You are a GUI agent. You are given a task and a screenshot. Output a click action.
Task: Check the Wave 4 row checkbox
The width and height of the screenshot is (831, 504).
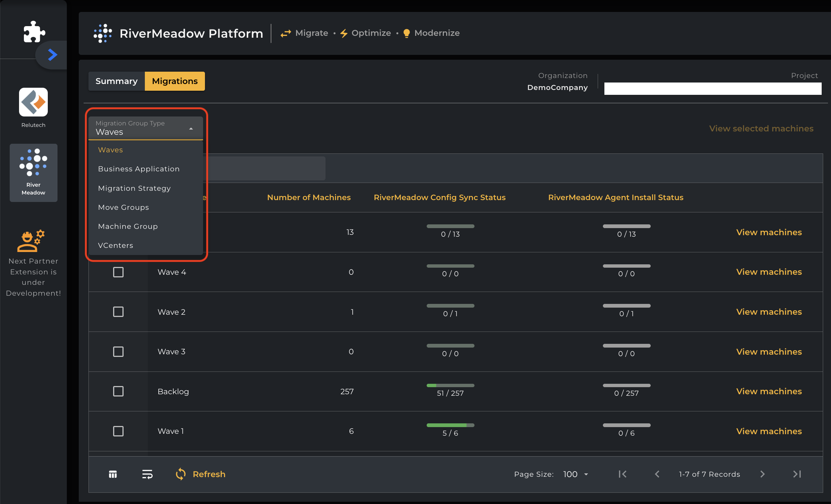point(118,272)
